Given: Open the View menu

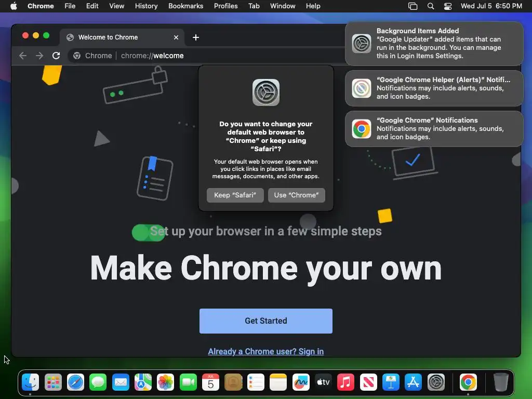Looking at the screenshot, I should [117, 6].
